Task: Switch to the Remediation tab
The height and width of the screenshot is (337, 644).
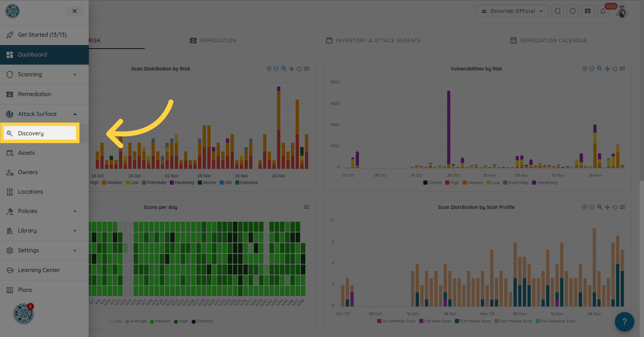Action: pos(213,41)
